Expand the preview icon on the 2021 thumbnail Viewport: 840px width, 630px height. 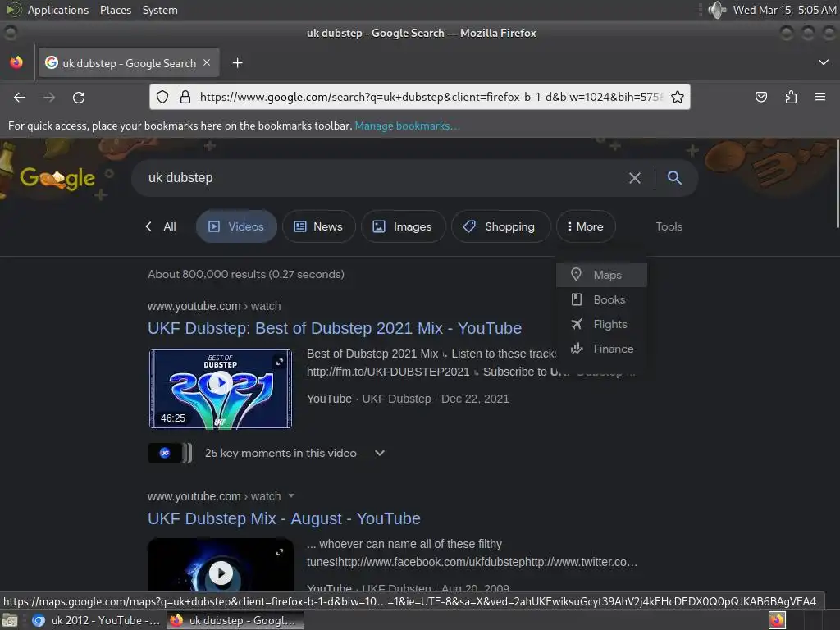[x=279, y=362]
